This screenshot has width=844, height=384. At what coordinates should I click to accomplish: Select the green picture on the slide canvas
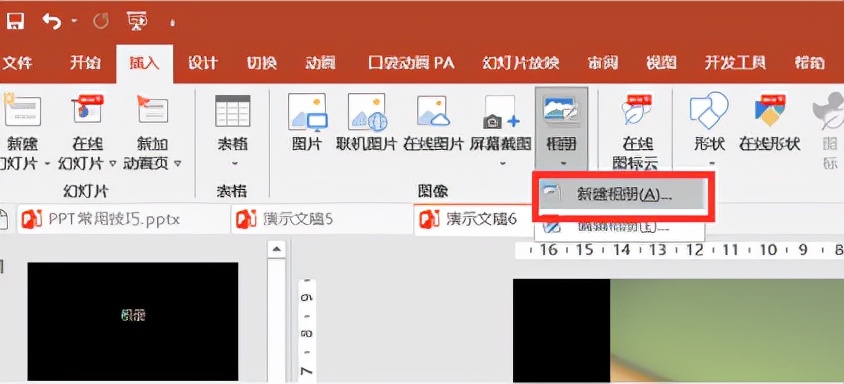[727, 330]
